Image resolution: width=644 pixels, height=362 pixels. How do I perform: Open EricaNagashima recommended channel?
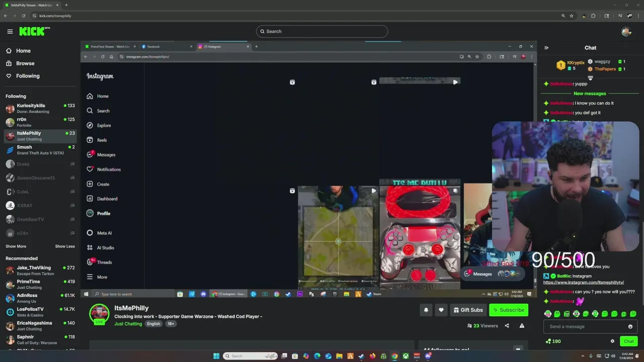pos(40,326)
